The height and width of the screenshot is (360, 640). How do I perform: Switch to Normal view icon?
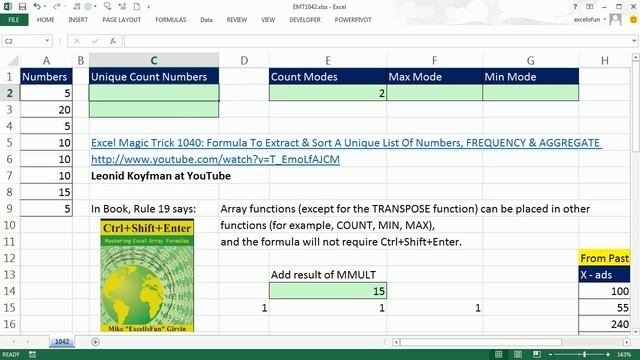(x=498, y=354)
